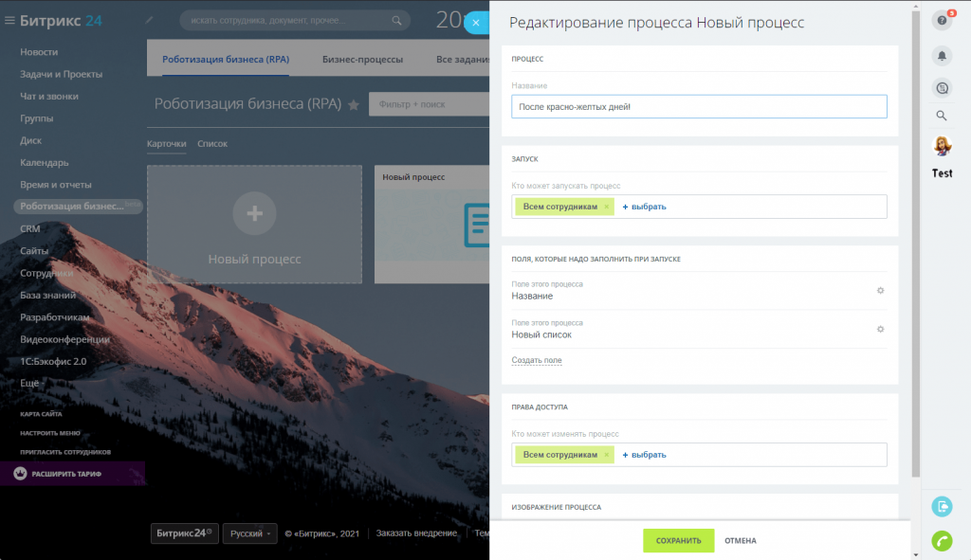Click the search magnifier in right sidebar
This screenshot has height=560, width=971.
pyautogui.click(x=942, y=116)
